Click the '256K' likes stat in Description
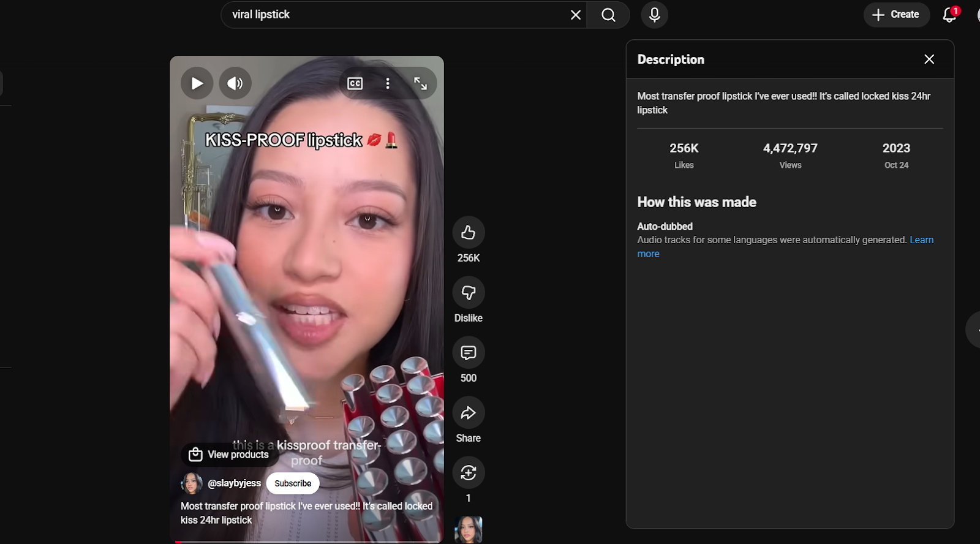Screen dimensions: 980x544 pyautogui.click(x=684, y=148)
